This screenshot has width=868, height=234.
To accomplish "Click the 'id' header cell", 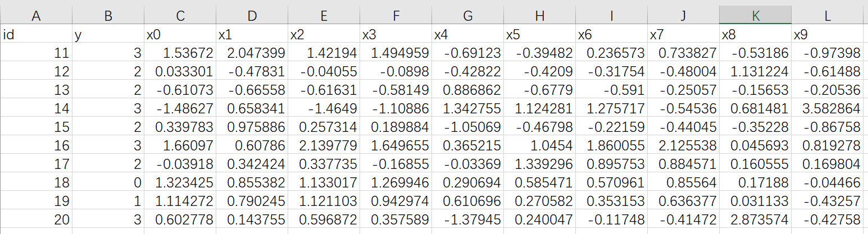I will click(x=37, y=35).
